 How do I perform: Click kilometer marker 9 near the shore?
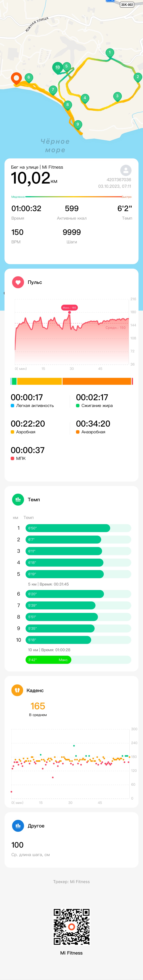click(78, 125)
